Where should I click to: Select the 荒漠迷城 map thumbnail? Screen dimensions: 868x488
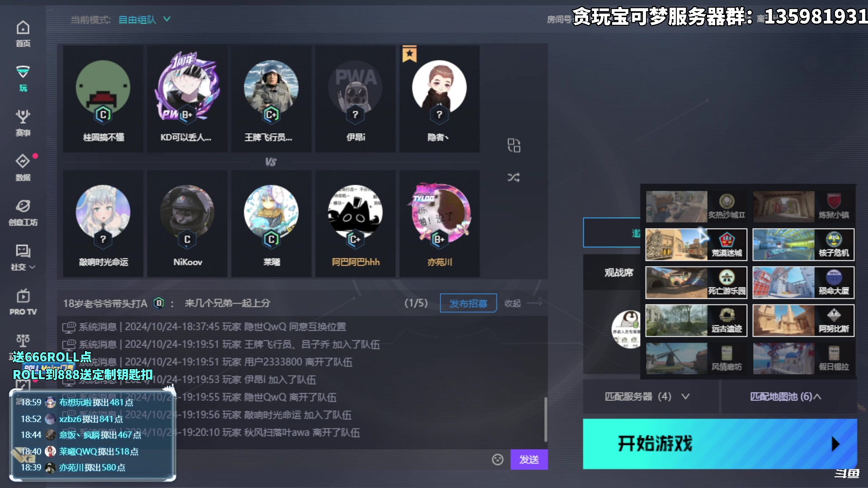point(695,244)
